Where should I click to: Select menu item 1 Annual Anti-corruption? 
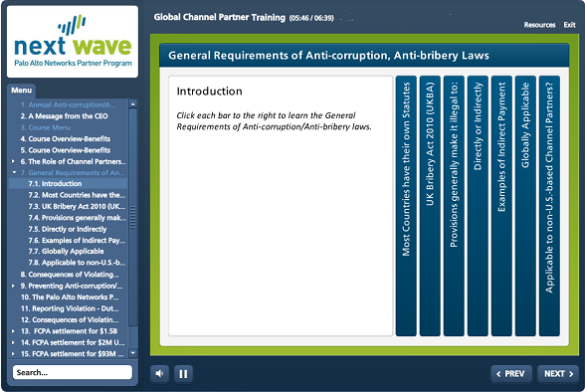tap(69, 104)
